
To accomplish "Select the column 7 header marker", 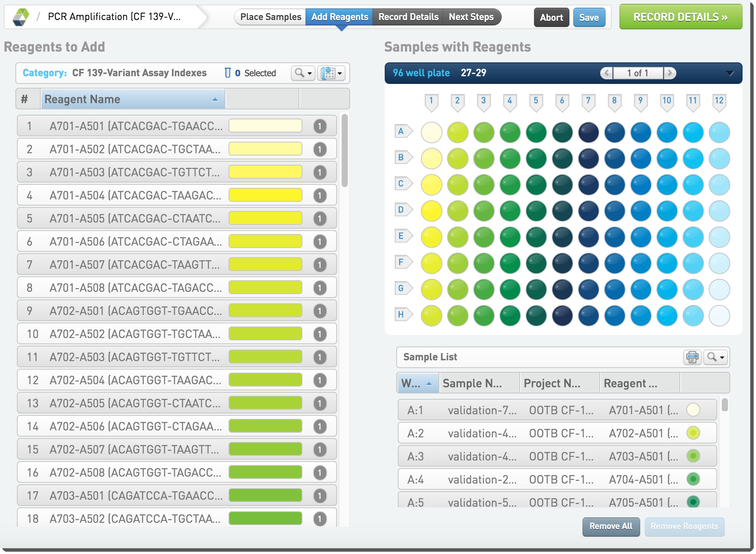I will [588, 102].
